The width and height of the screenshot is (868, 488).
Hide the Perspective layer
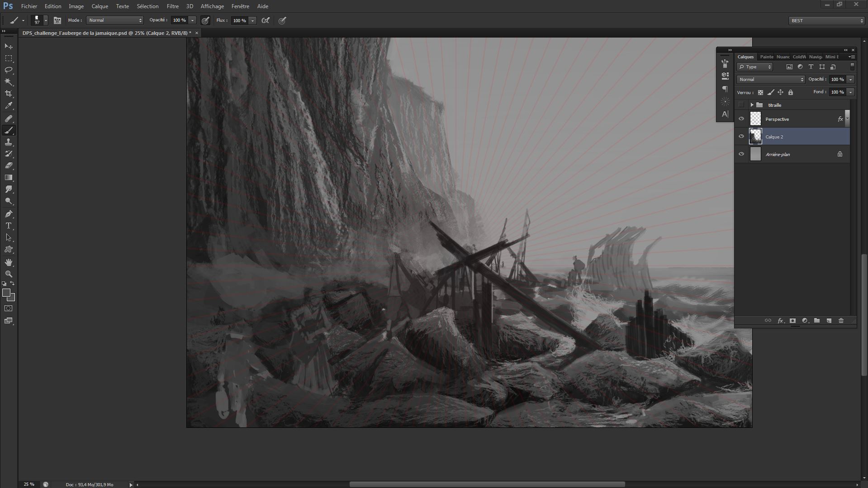pos(741,119)
